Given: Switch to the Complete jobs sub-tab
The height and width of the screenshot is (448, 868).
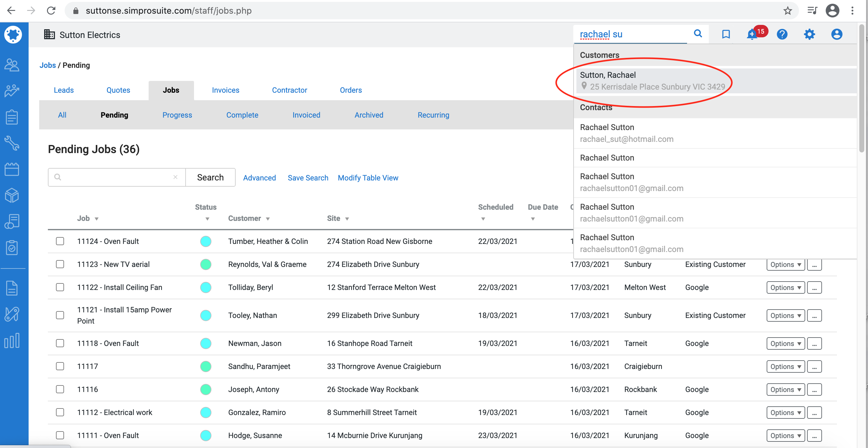Looking at the screenshot, I should (x=242, y=115).
